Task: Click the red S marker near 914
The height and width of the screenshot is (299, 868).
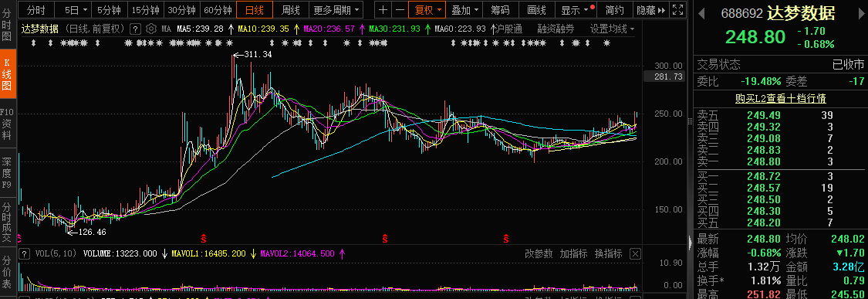Action: pos(506,239)
